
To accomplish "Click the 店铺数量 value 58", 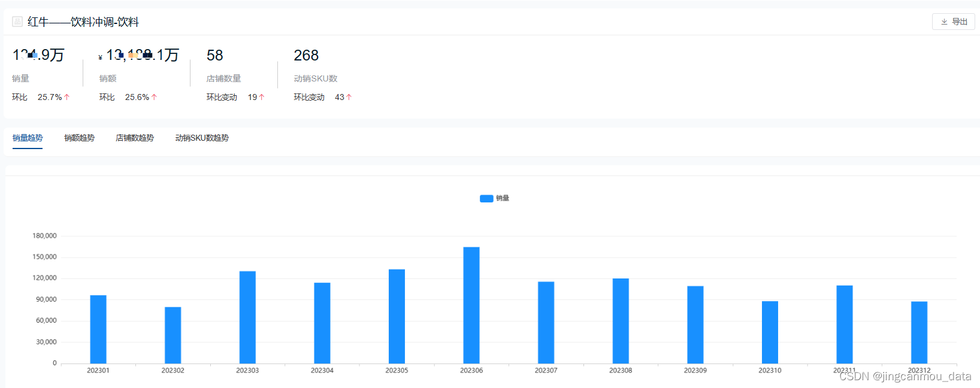I will coord(215,55).
